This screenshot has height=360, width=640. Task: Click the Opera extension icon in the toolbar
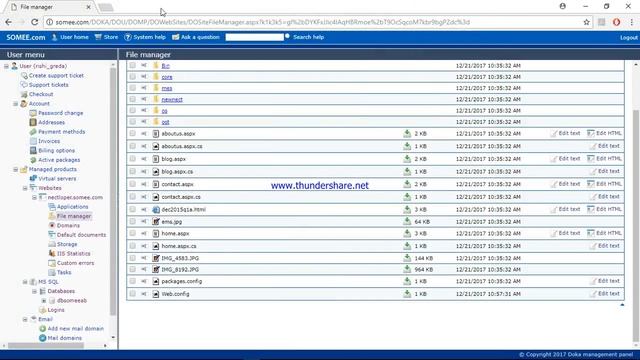click(x=616, y=22)
